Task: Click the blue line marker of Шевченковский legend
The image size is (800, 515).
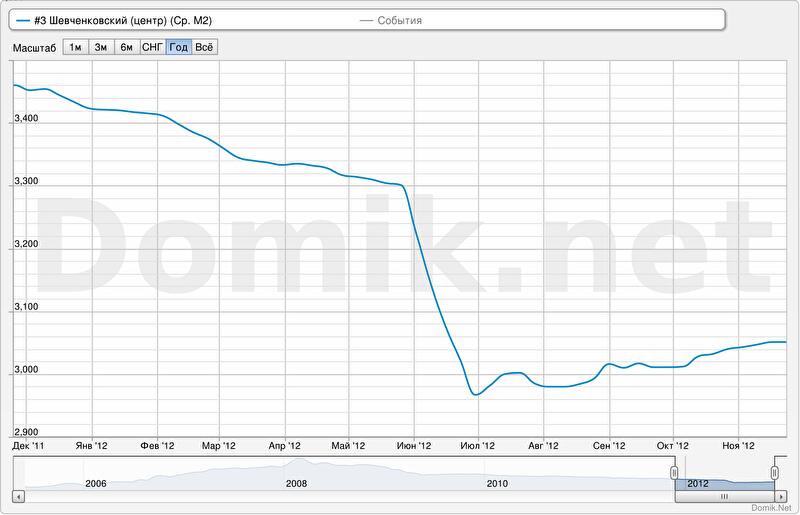Action: click(x=24, y=20)
